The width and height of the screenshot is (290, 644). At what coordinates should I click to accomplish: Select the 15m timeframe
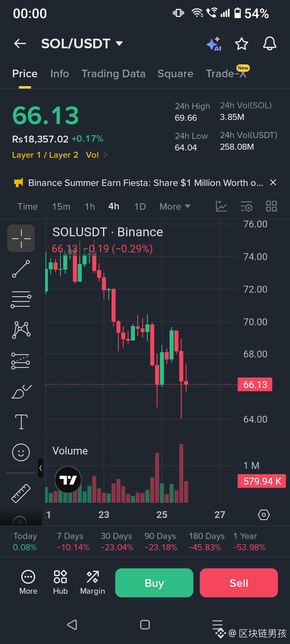(x=61, y=206)
